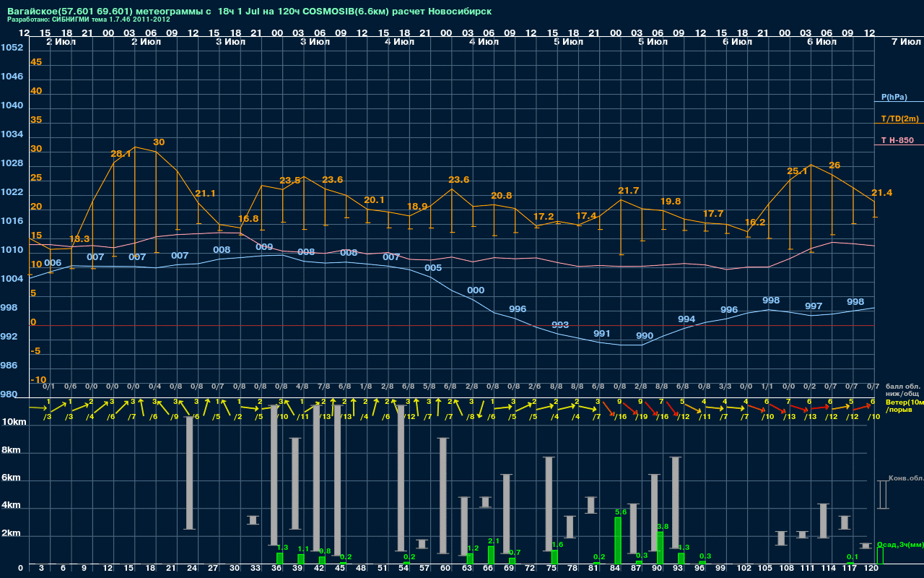
Task: Click the 006 pressure label
Action: [x=53, y=262]
